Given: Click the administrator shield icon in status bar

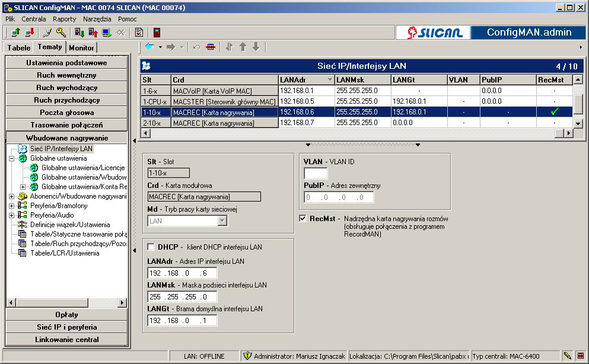Looking at the screenshot, I should pyautogui.click(x=247, y=356).
